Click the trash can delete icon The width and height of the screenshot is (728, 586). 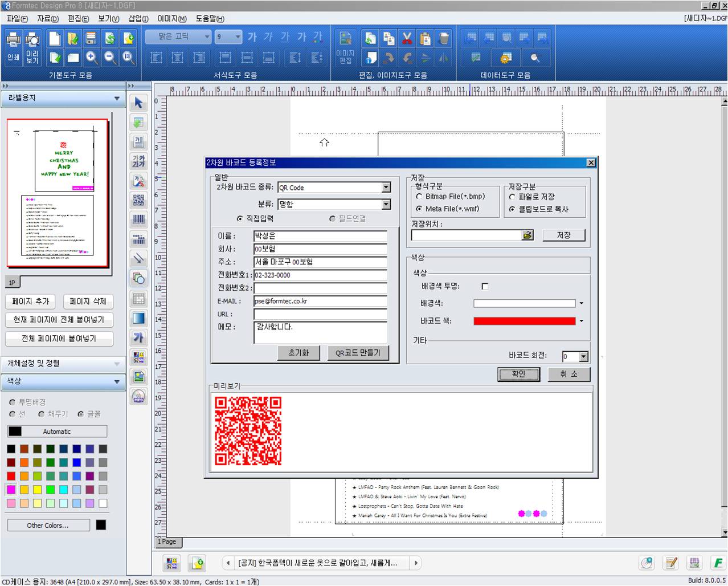(444, 39)
